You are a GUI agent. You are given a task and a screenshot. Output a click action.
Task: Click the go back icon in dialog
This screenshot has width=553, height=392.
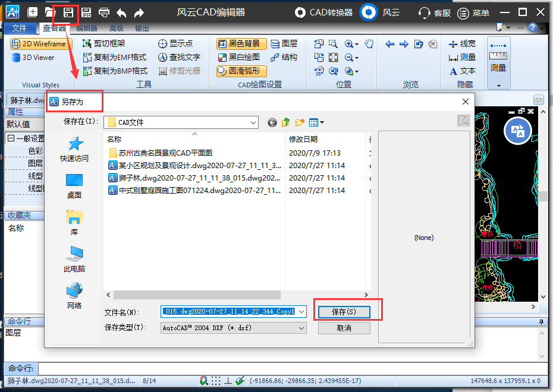click(x=272, y=122)
